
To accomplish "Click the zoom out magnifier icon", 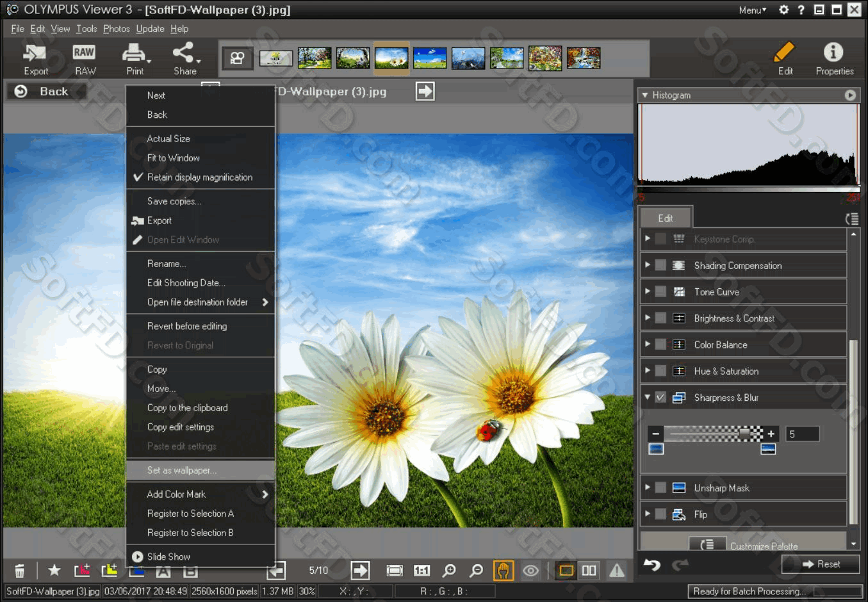I will pyautogui.click(x=477, y=570).
